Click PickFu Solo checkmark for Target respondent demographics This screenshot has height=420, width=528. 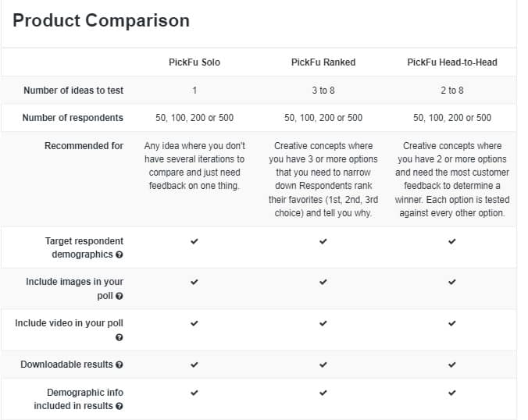[194, 241]
